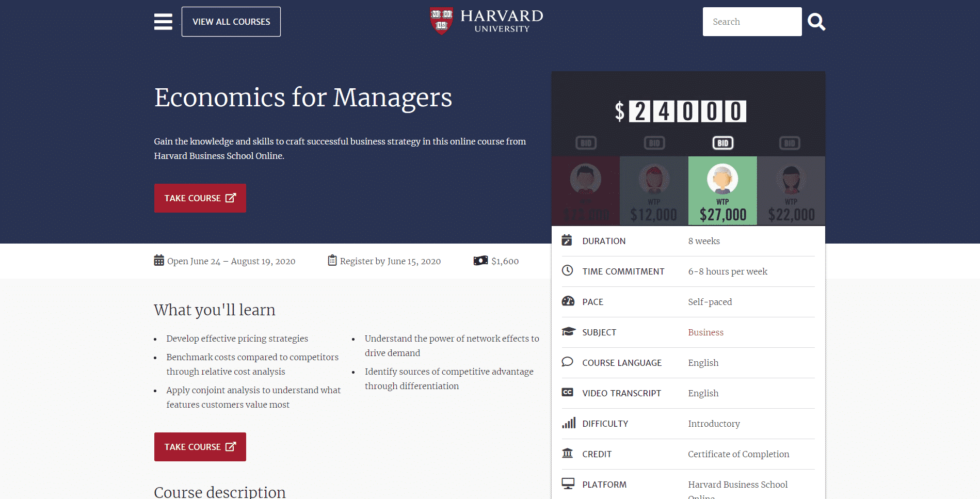
Task: Click the highlighted BID icon above $27,000
Action: tap(722, 143)
